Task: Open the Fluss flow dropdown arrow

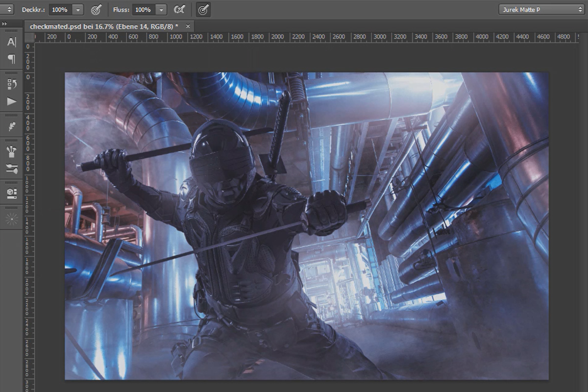Action: 161,10
